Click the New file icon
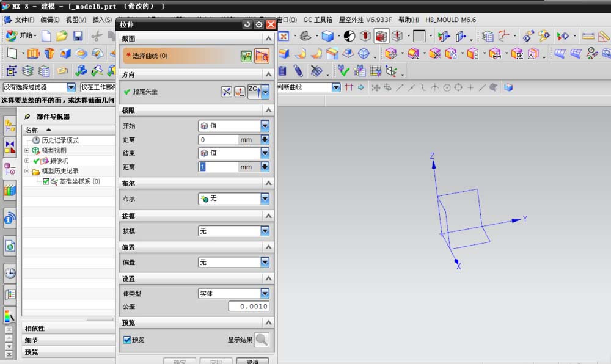Viewport: 611px width, 364px height. [x=46, y=36]
